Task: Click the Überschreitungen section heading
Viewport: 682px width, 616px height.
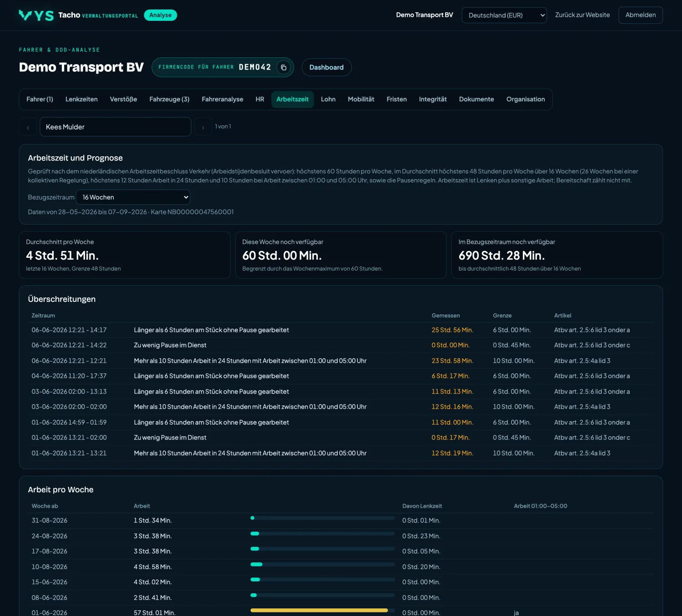Action: click(x=62, y=299)
